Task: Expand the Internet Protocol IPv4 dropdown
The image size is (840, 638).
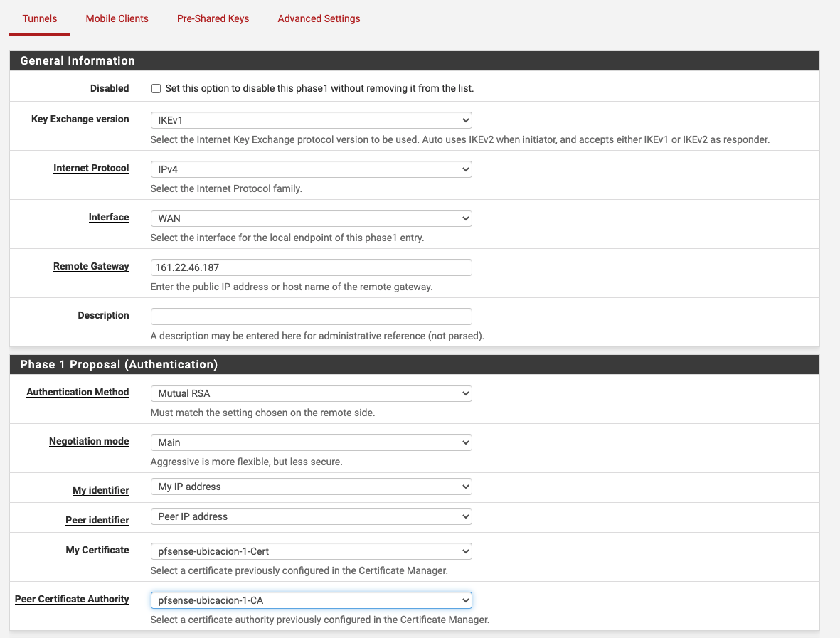Action: [x=312, y=169]
